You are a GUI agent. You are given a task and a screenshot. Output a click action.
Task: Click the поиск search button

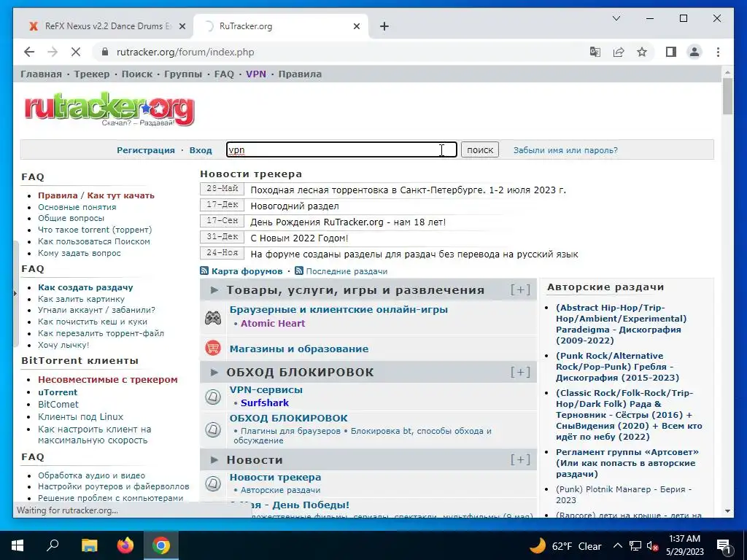pyautogui.click(x=480, y=149)
